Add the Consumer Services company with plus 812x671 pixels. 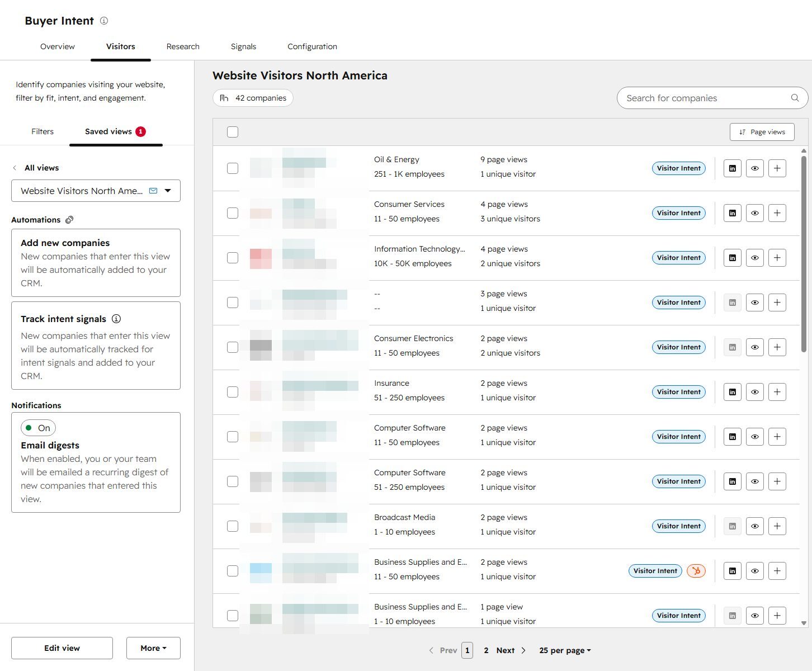point(777,213)
